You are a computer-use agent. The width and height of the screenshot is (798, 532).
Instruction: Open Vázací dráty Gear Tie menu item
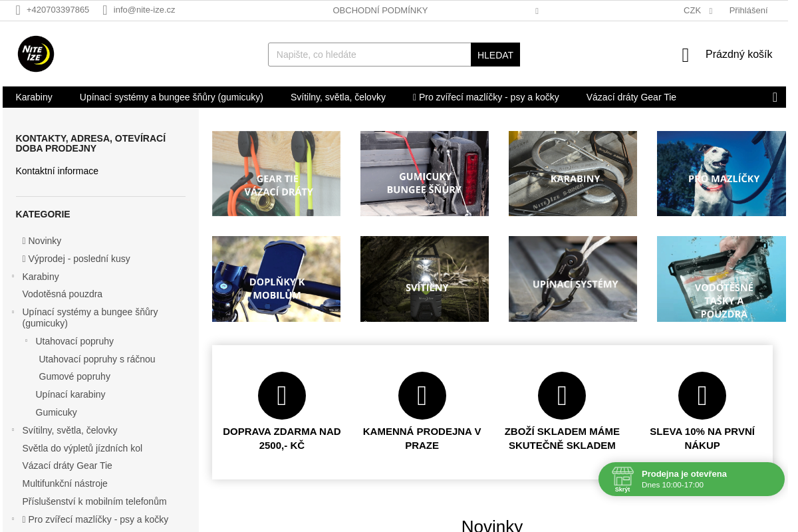click(x=630, y=97)
